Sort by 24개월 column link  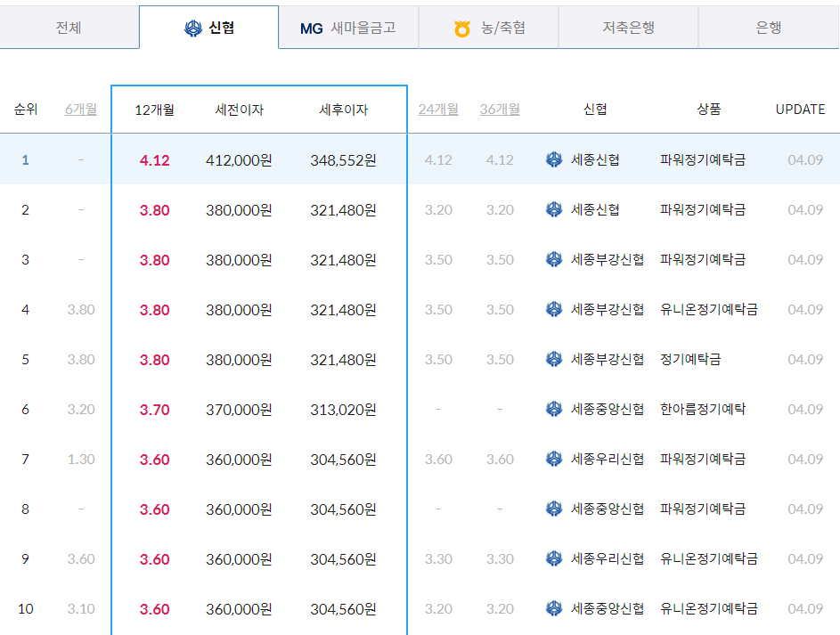click(438, 110)
